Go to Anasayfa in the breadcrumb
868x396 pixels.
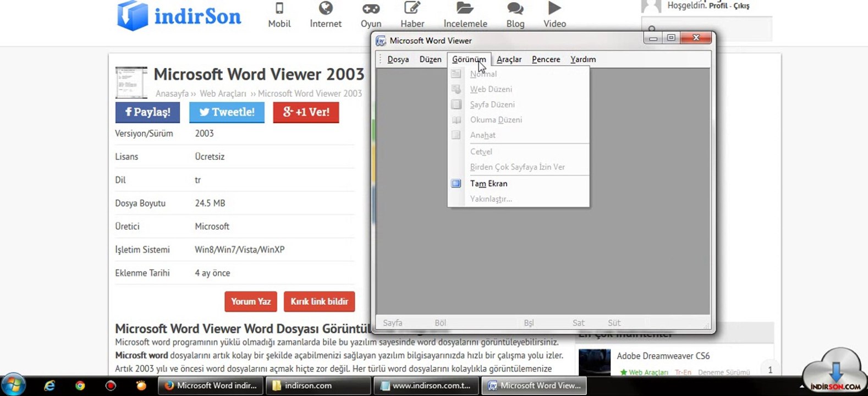click(x=172, y=94)
